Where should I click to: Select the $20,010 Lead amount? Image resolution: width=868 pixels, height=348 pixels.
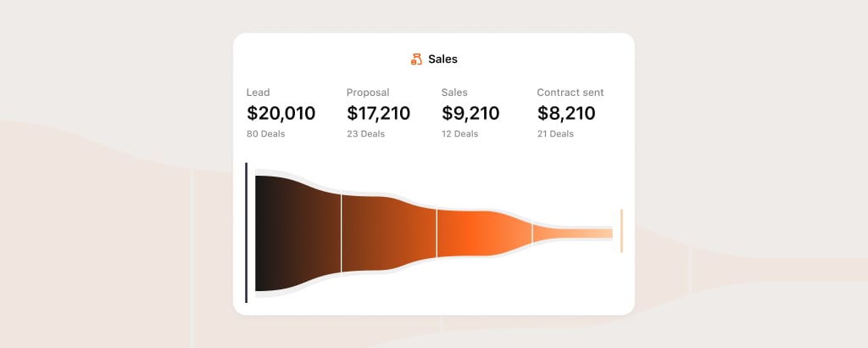click(x=281, y=113)
